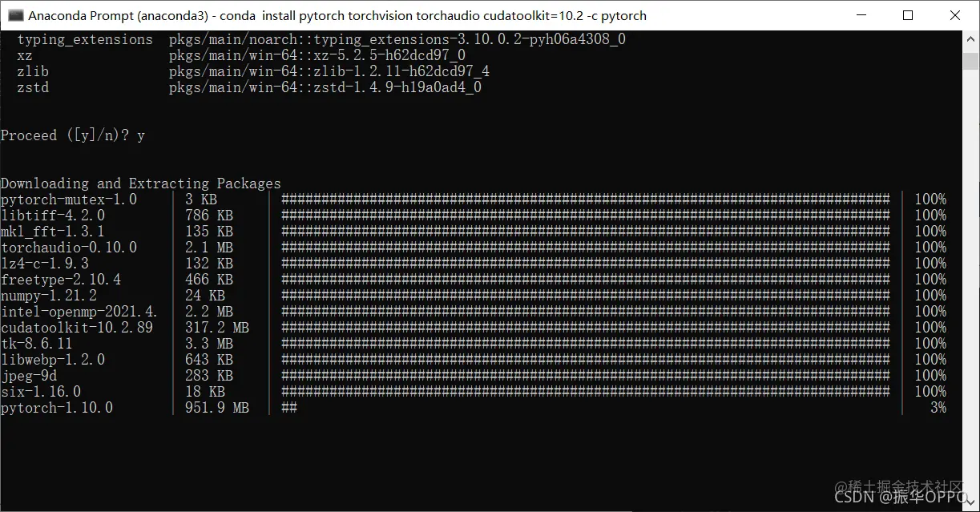Click the '3.3 MB' size of tk
The image size is (980, 512).
tap(209, 344)
